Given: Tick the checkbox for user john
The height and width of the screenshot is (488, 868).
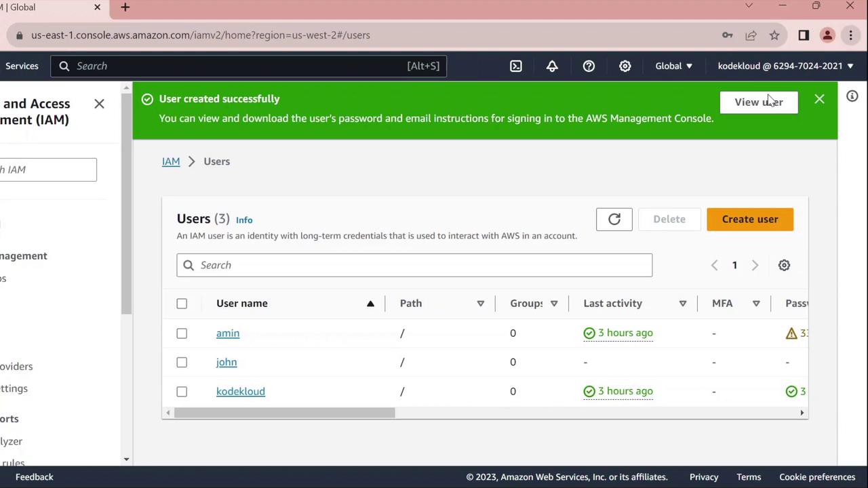Looking at the screenshot, I should [182, 363].
